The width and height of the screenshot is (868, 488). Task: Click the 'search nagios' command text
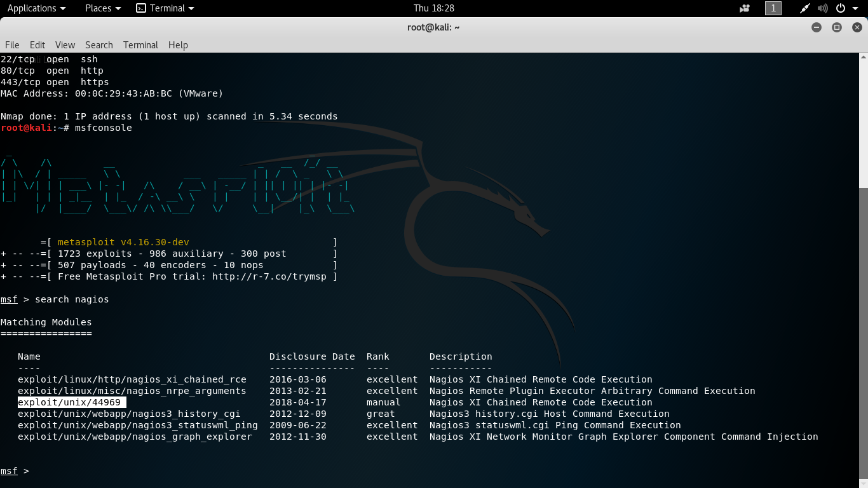72,299
